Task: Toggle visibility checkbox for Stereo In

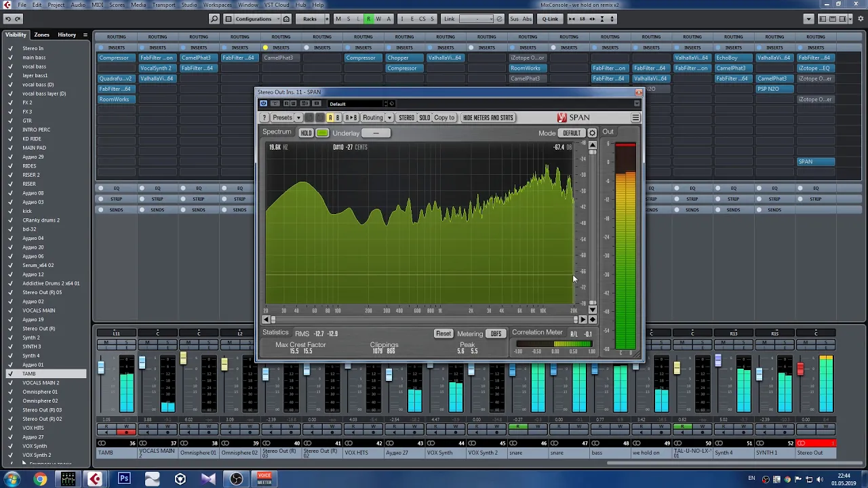Action: 10,49
